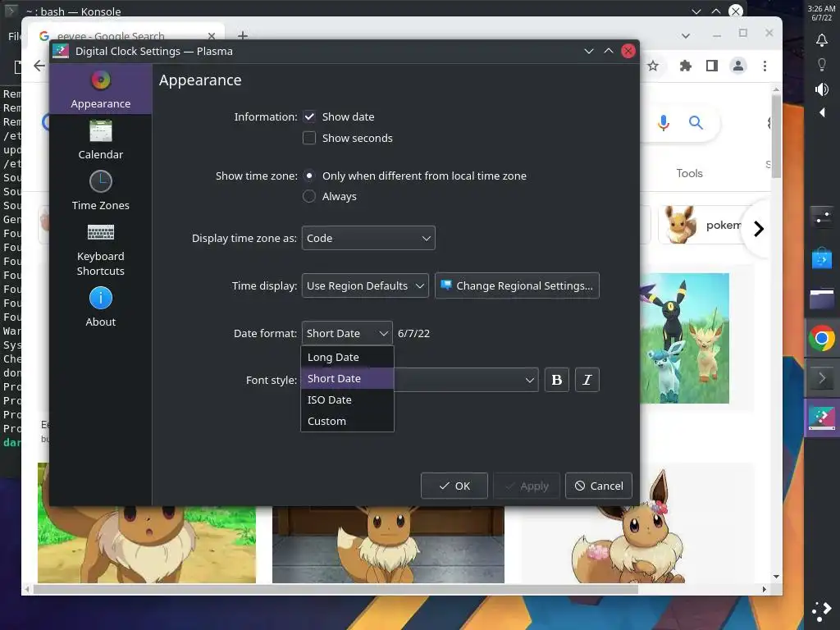Show hidden system tray icons arrow
The image size is (840, 630).
(x=822, y=112)
